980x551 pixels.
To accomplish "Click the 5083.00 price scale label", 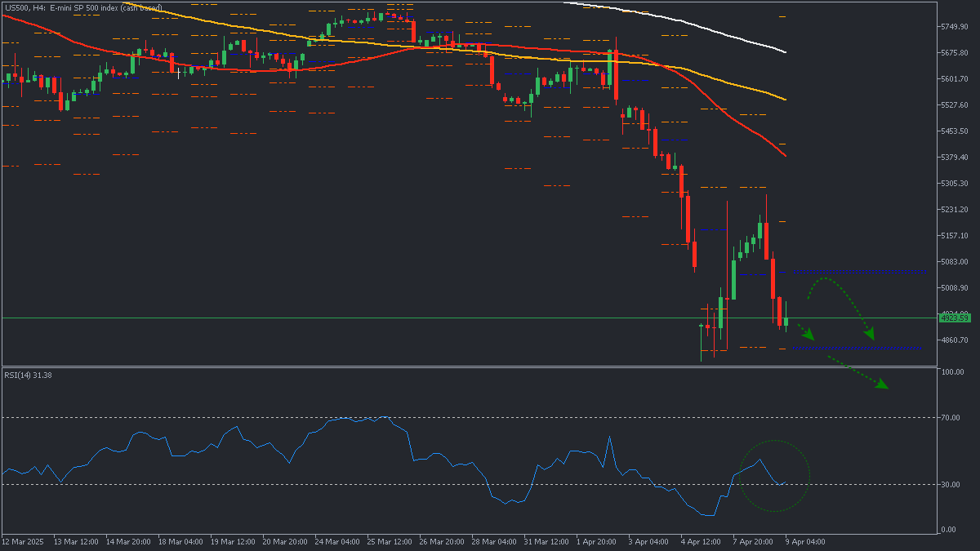I will pyautogui.click(x=954, y=262).
